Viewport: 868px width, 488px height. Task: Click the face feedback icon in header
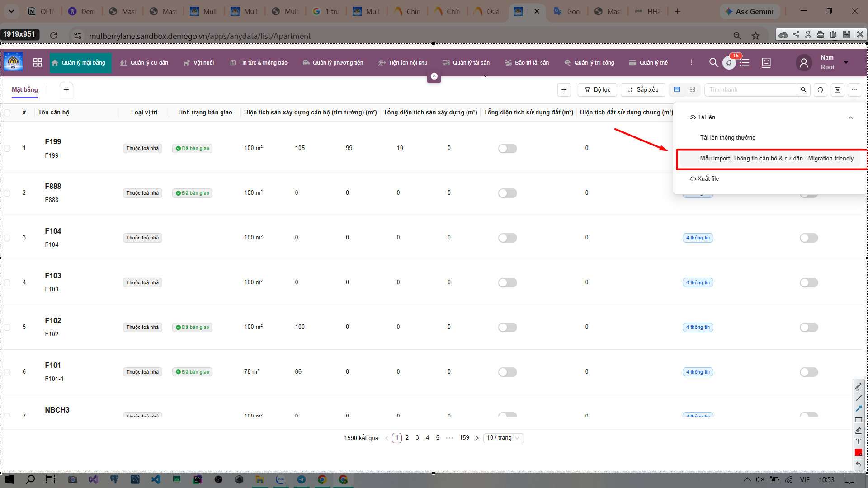tap(766, 62)
